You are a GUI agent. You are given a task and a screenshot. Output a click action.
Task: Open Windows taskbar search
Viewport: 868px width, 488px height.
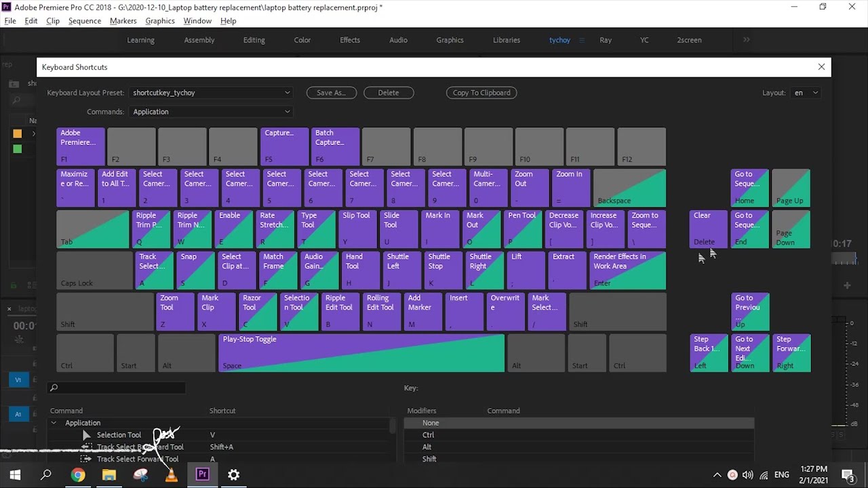(x=46, y=474)
